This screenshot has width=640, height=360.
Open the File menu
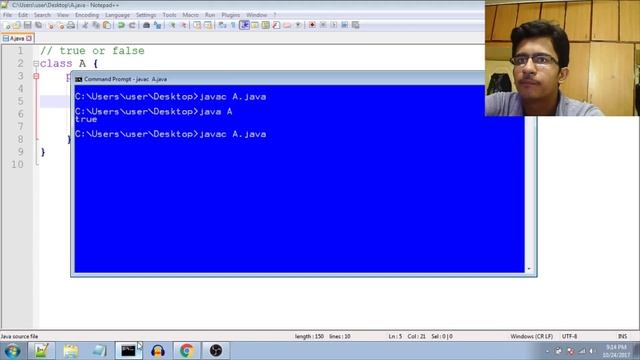[x=7, y=15]
